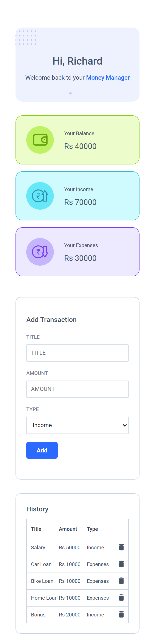Open the TYPE dropdown in Add Transaction

77,425
